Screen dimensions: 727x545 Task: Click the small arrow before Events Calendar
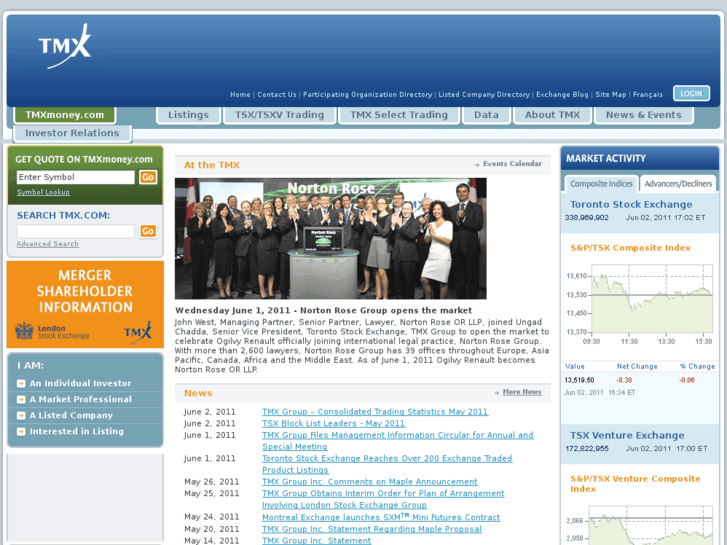[477, 165]
